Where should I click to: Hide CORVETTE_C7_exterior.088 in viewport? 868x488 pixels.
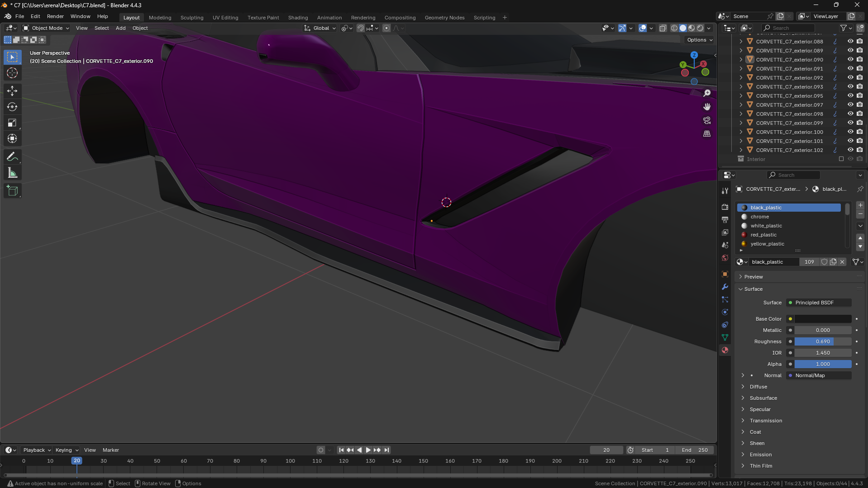(x=850, y=41)
